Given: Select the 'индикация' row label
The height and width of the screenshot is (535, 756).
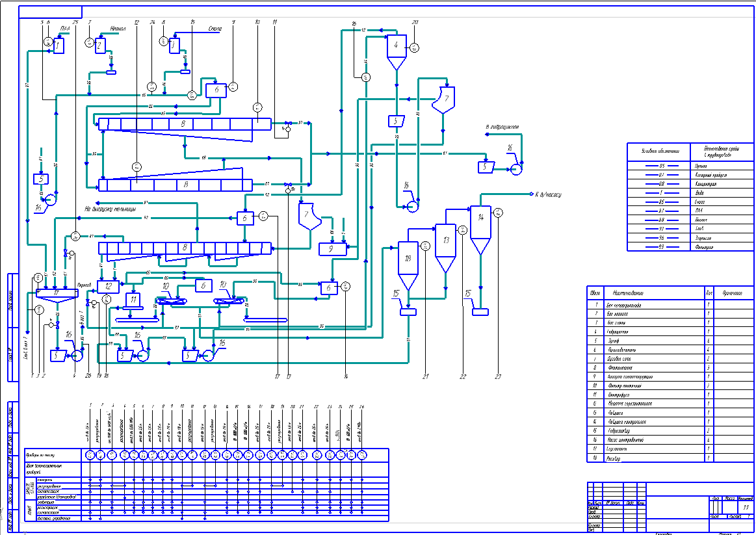Looking at the screenshot, I should pyautogui.click(x=46, y=502).
